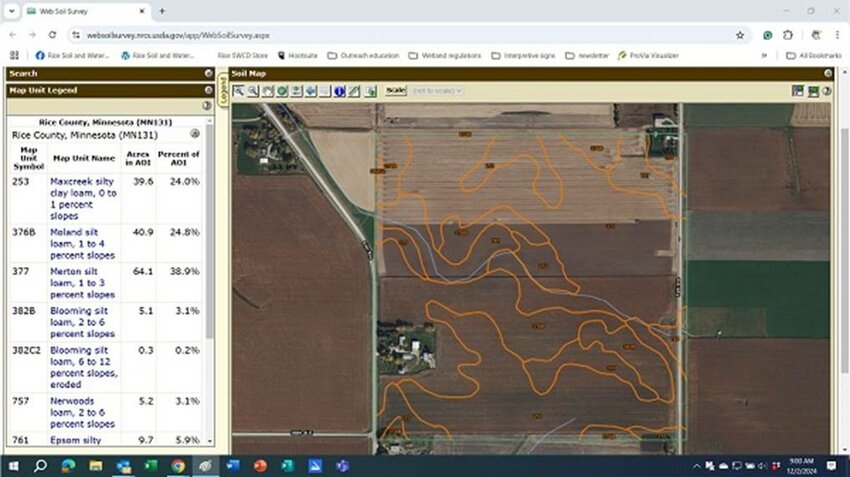Bookmark this page with the star icon
Image resolution: width=850 pixels, height=477 pixels.
(740, 35)
